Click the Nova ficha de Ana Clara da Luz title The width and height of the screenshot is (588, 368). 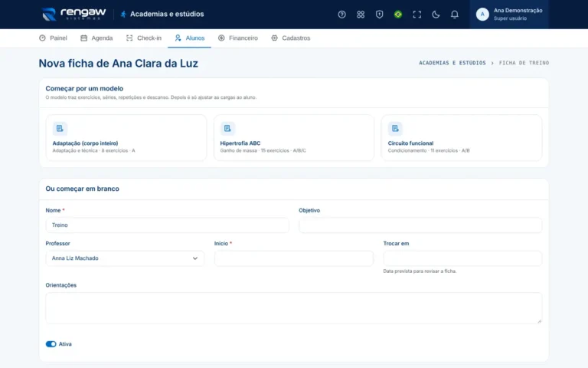coord(118,63)
